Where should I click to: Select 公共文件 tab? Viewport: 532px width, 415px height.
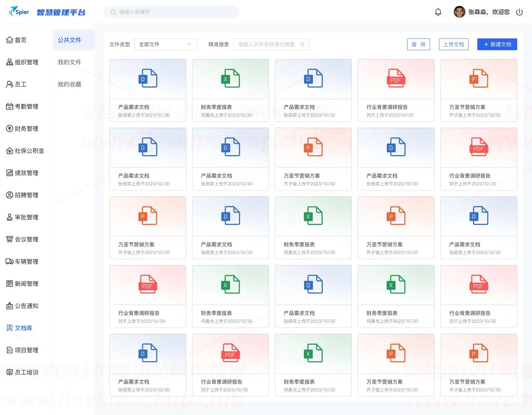tap(69, 40)
